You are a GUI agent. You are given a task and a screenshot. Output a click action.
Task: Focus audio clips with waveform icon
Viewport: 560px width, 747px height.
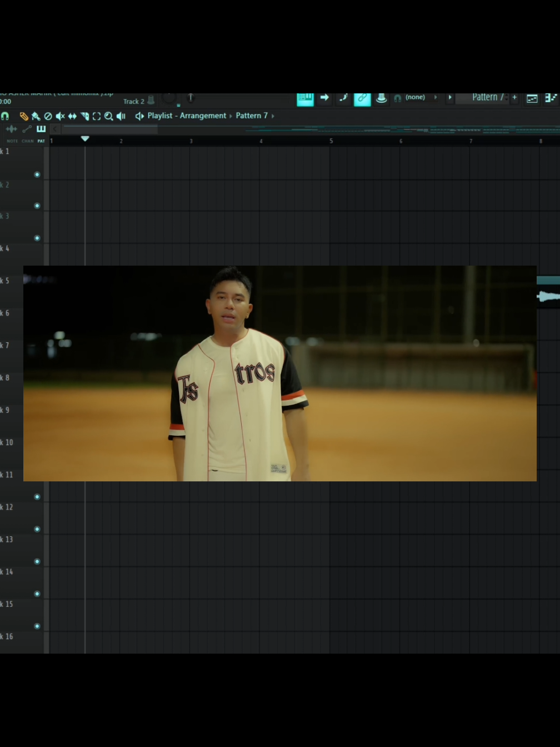pos(11,129)
